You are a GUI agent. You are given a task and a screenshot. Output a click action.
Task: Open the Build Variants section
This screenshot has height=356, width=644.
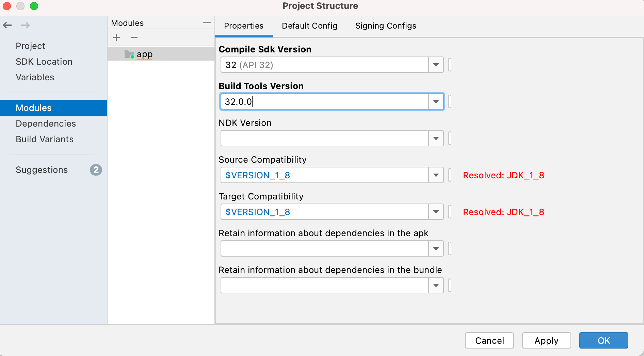(x=44, y=139)
